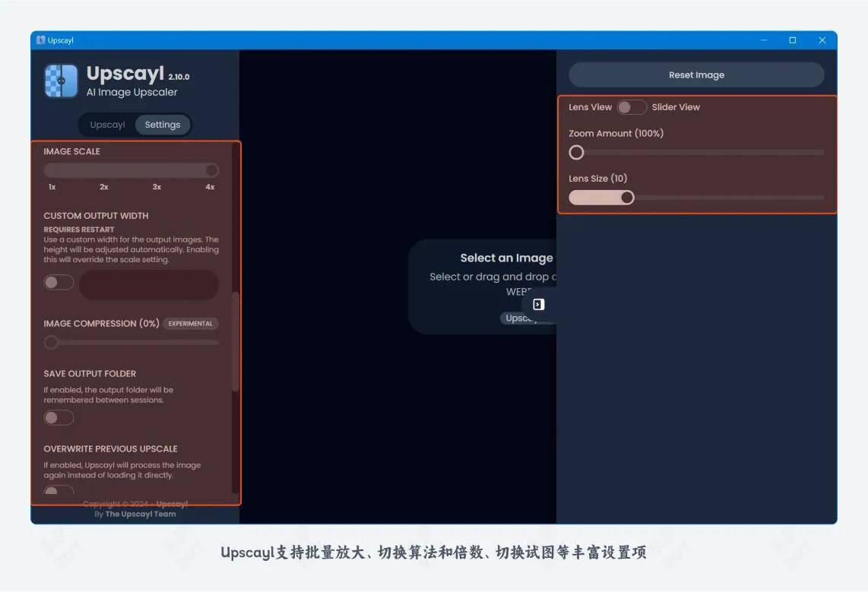Screen dimensions: 868x592
Task: Click the 2.10.0 version number
Action: pos(179,77)
